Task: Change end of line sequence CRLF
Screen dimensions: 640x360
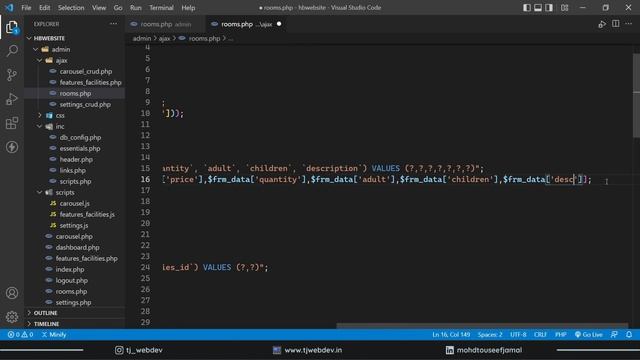Action: (540, 335)
